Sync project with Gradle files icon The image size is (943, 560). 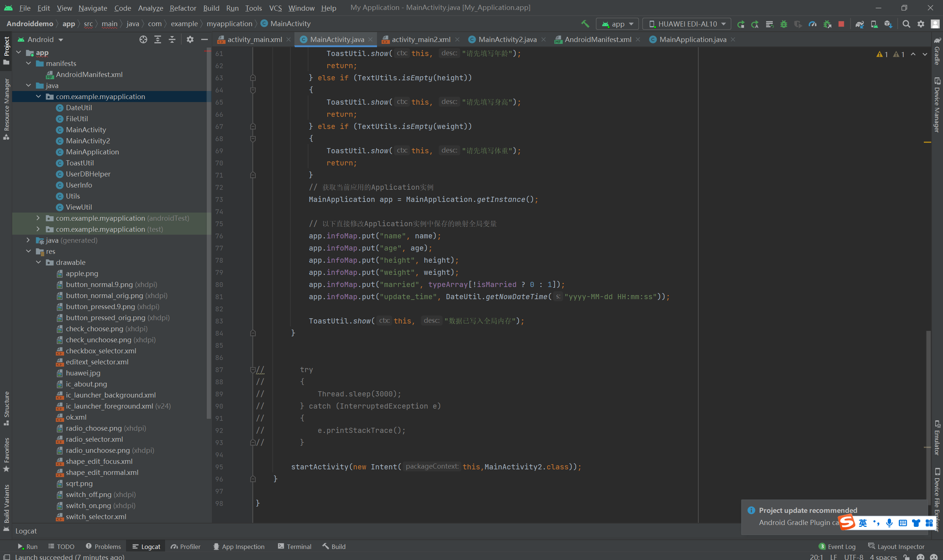(860, 24)
